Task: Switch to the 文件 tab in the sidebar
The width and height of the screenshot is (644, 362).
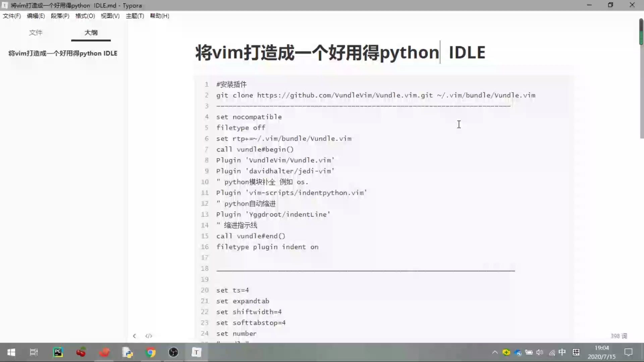Action: (36, 33)
